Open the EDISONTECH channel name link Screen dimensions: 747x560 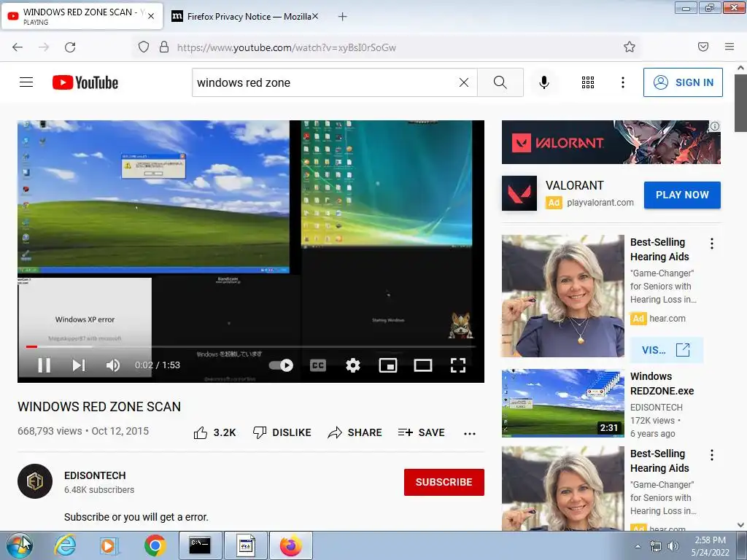95,475
